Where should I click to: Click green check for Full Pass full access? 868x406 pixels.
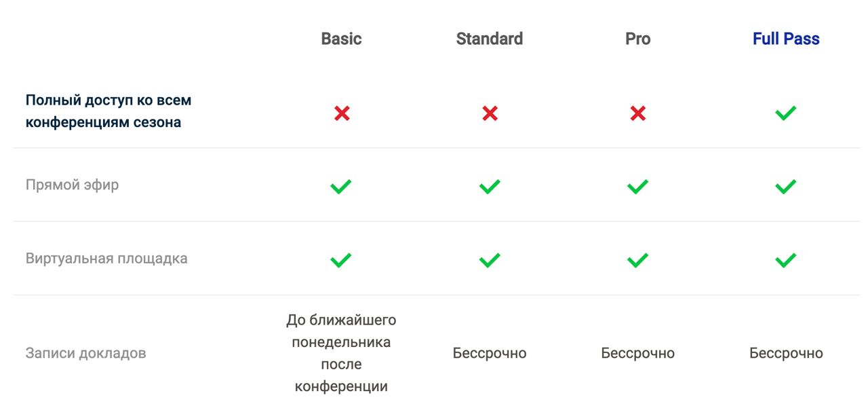pos(785,113)
